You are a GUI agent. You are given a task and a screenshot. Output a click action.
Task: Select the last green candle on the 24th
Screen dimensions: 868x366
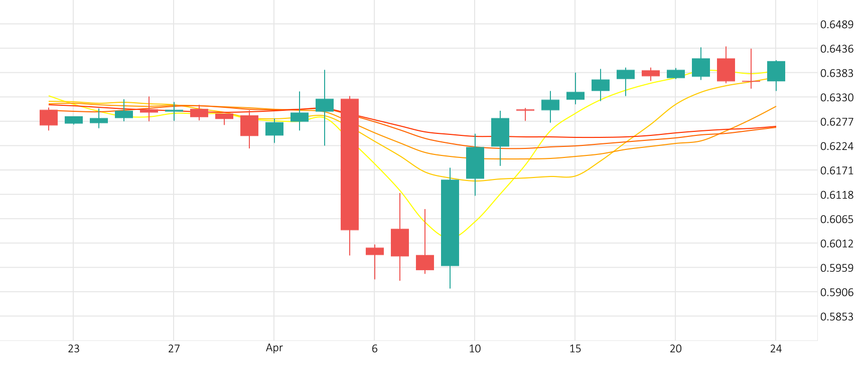776,71
